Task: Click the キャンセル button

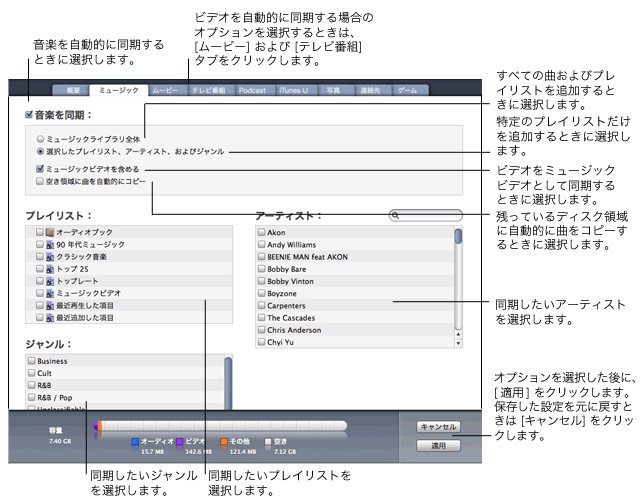Action: click(438, 427)
